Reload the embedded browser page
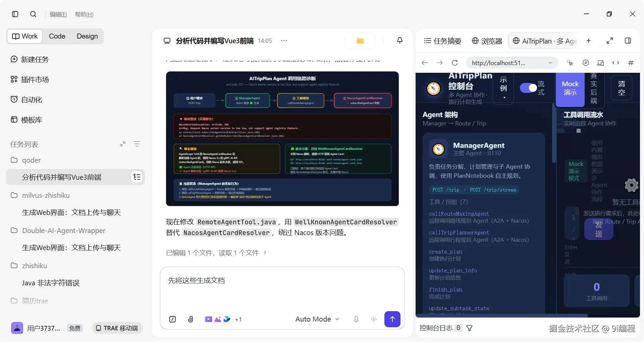The height and width of the screenshot is (342, 644). pos(455,63)
